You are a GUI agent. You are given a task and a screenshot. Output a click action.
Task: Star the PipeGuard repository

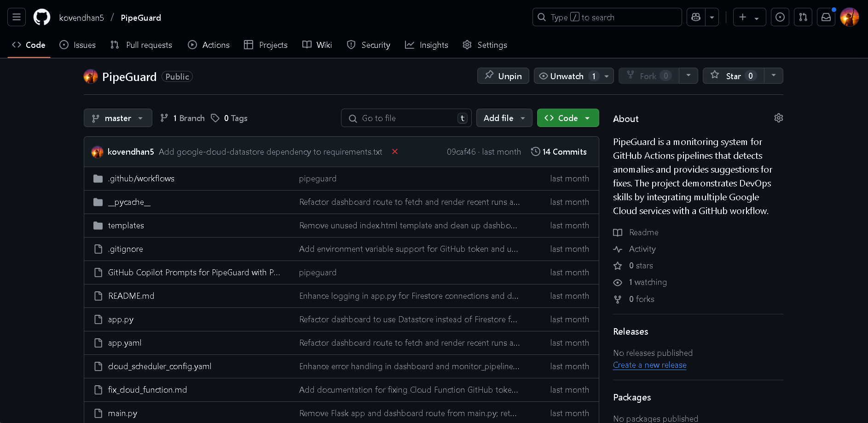[x=734, y=76]
